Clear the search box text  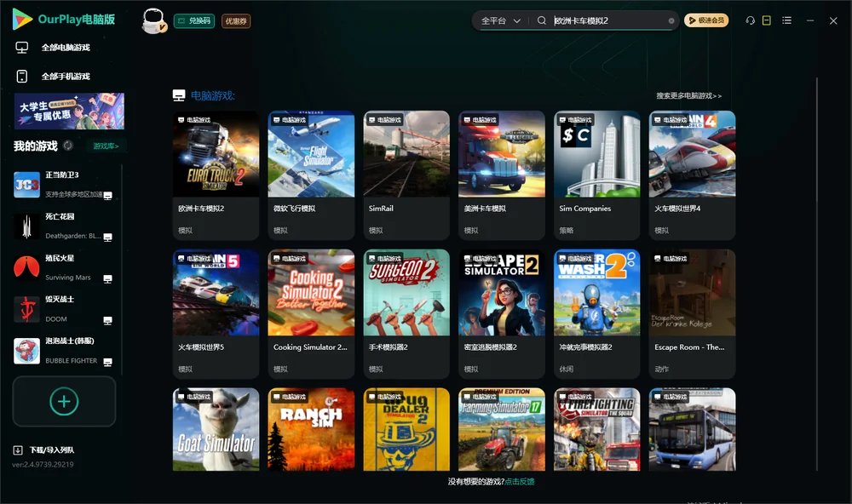671,20
